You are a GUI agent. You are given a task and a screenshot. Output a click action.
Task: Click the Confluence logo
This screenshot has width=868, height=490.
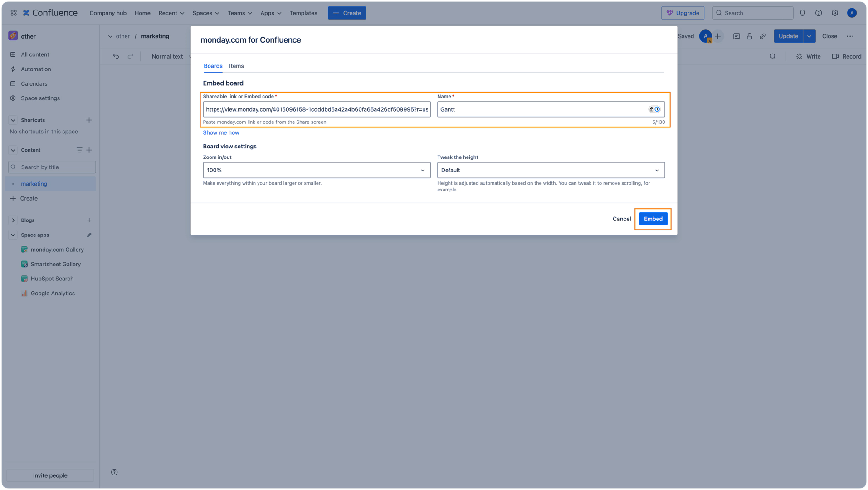point(50,13)
